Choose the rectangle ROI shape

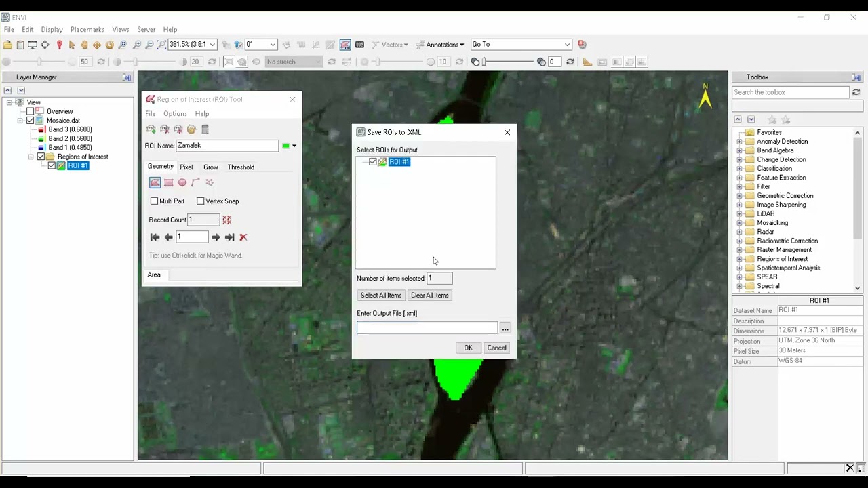point(169,182)
